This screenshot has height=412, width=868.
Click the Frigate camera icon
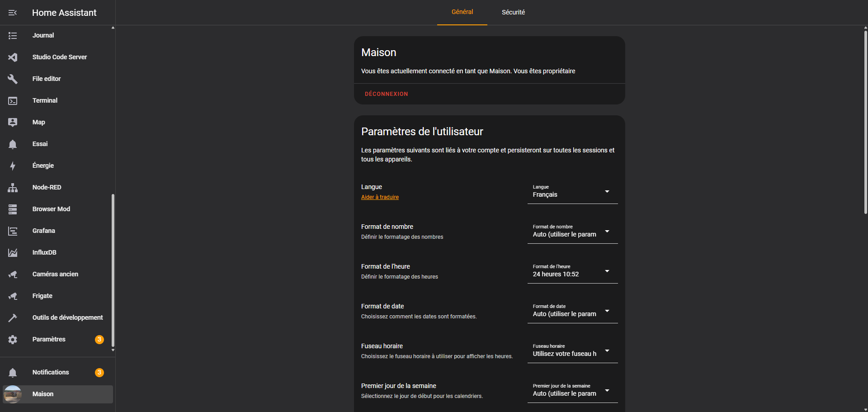point(13,296)
